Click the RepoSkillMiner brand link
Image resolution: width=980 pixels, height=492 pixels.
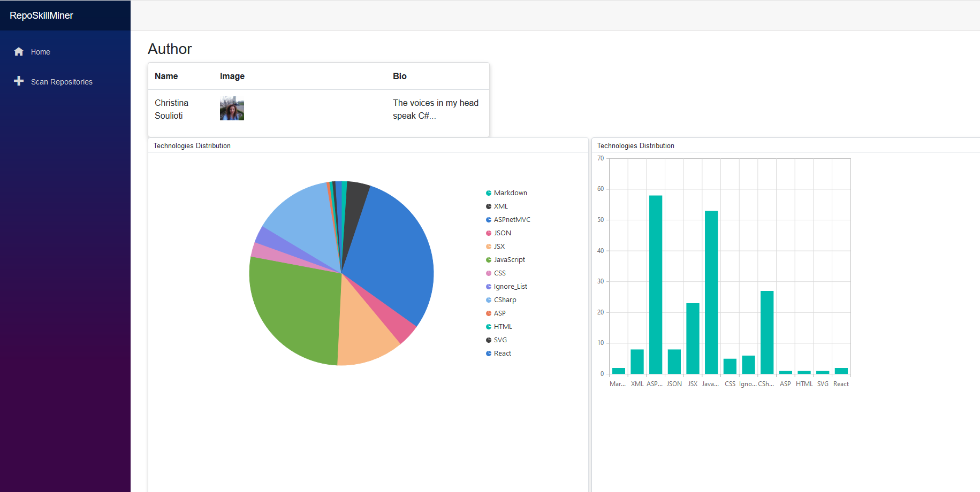point(41,16)
